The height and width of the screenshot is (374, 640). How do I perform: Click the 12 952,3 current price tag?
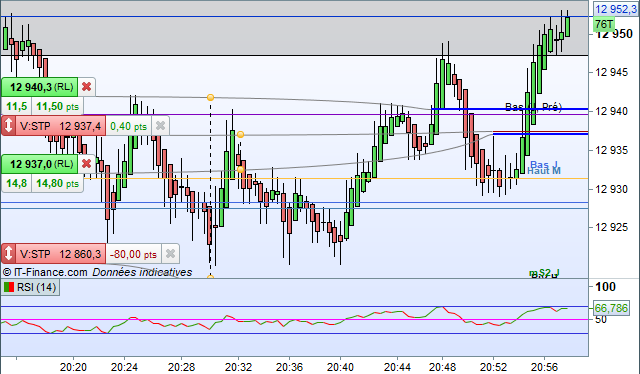[616, 9]
